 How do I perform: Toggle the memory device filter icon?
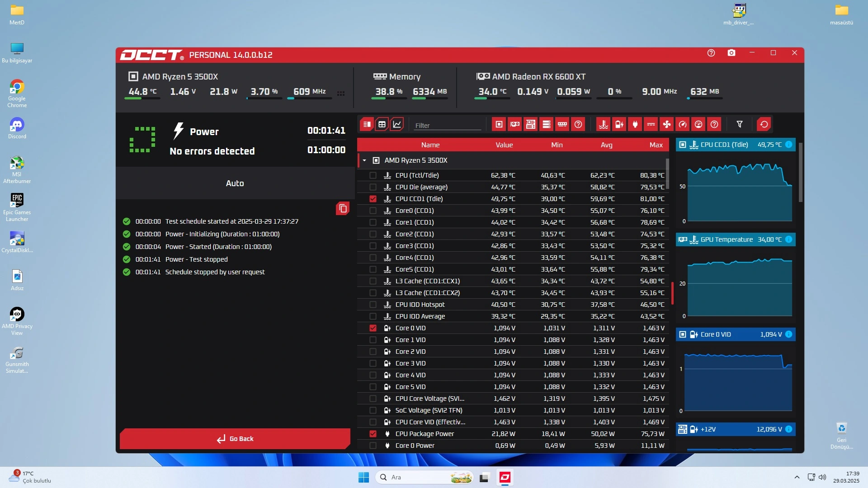pyautogui.click(x=562, y=124)
